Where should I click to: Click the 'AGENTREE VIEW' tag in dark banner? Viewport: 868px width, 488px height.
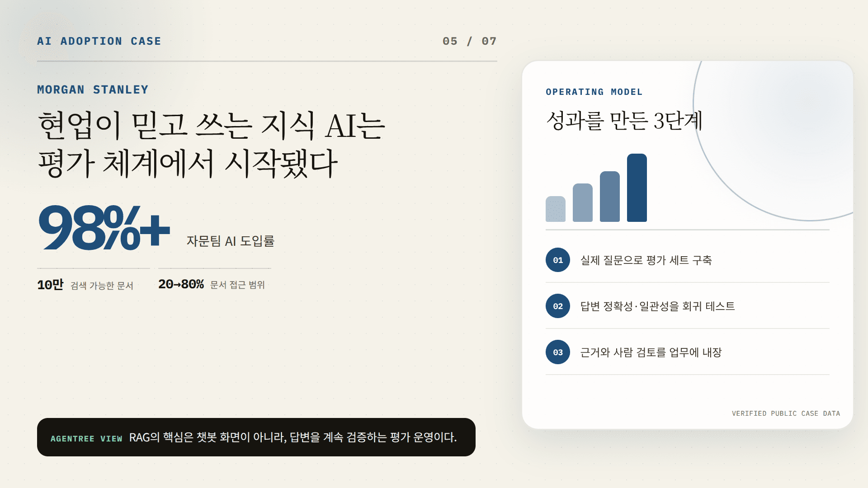coord(86,438)
